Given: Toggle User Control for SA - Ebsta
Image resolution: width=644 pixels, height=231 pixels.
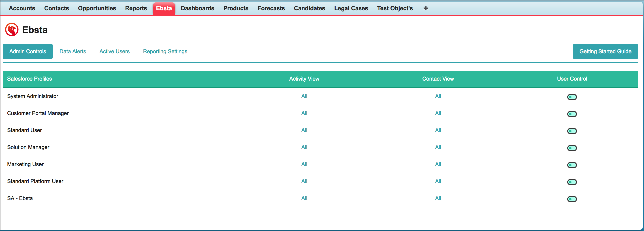Looking at the screenshot, I should 572,199.
